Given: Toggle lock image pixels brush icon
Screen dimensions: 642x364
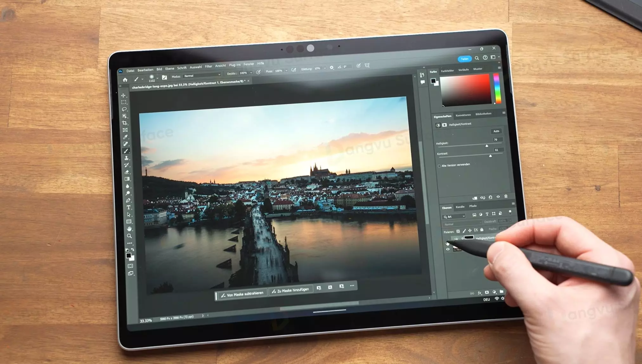Looking at the screenshot, I should tap(464, 231).
